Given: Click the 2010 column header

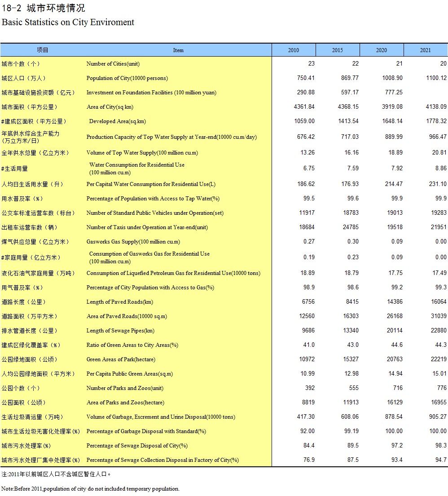Looking at the screenshot, I should click(294, 50).
